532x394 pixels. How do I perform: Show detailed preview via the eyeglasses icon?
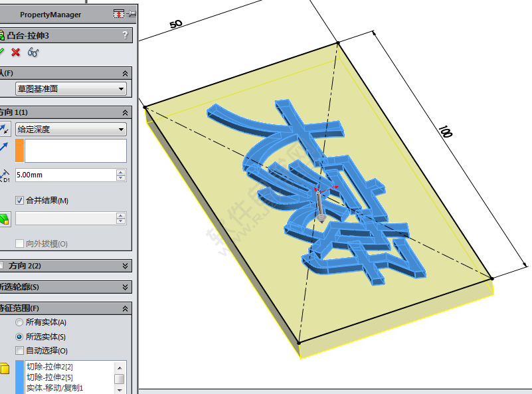pos(33,52)
